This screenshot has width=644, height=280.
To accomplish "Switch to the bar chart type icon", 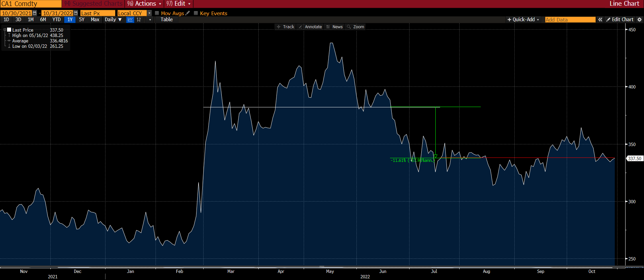I will click(139, 20).
